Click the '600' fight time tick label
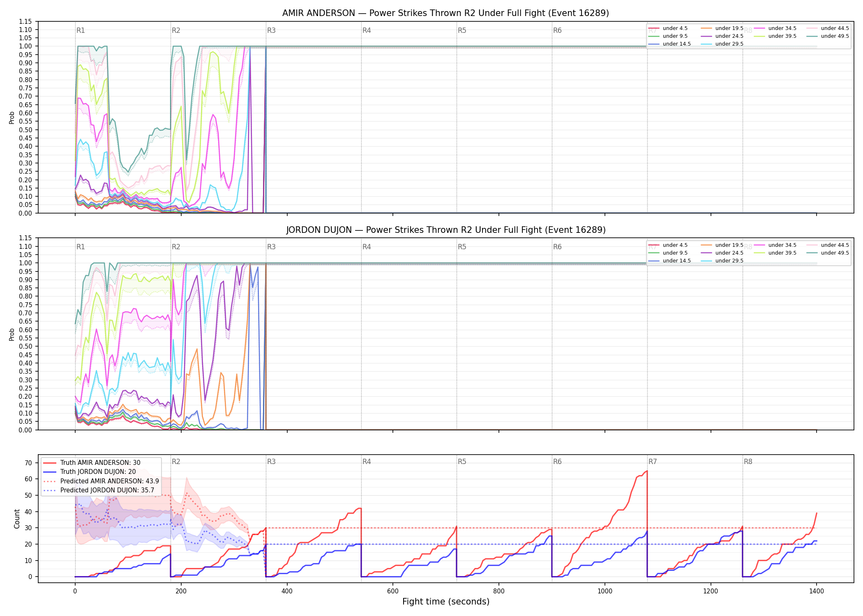863x616 pixels. click(393, 591)
